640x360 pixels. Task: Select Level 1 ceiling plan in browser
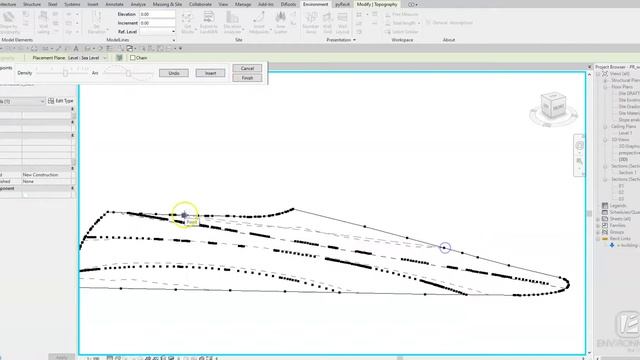tap(625, 133)
